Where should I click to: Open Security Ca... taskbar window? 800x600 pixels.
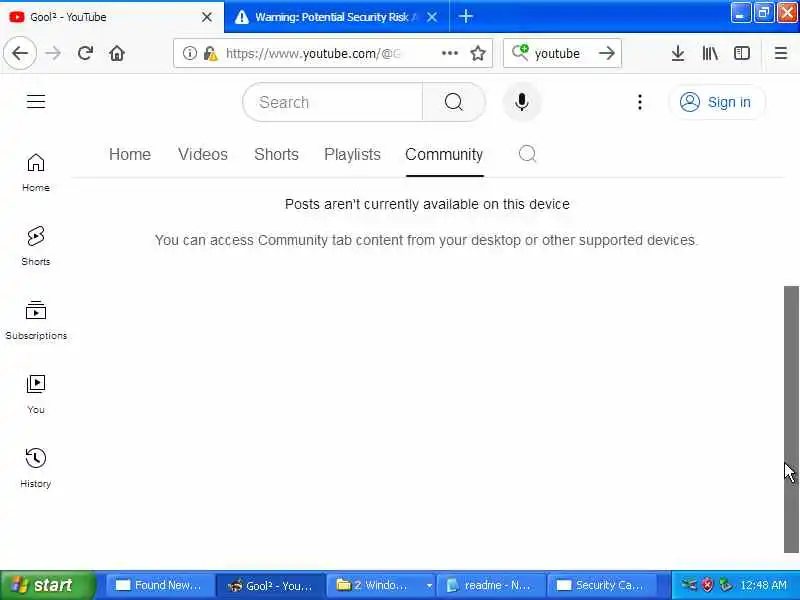coord(601,585)
